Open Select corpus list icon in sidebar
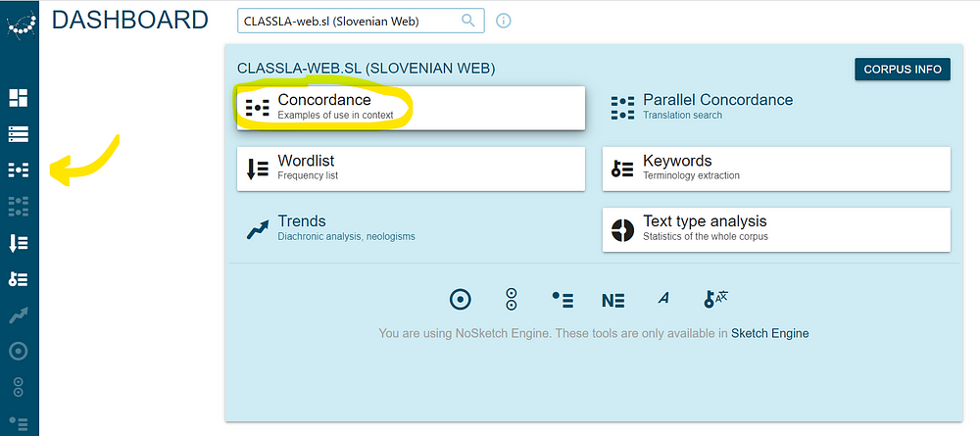 click(x=18, y=133)
